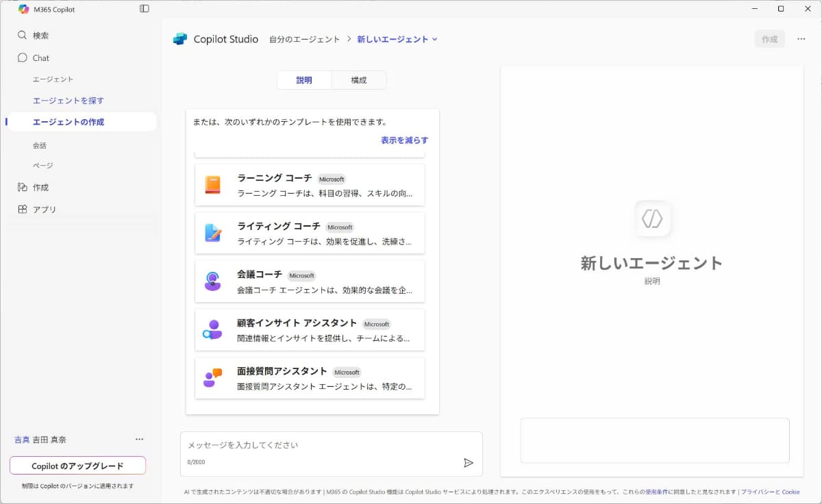The height and width of the screenshot is (504, 822).
Task: Click the ライティング コーチ document icon
Action: click(x=212, y=233)
